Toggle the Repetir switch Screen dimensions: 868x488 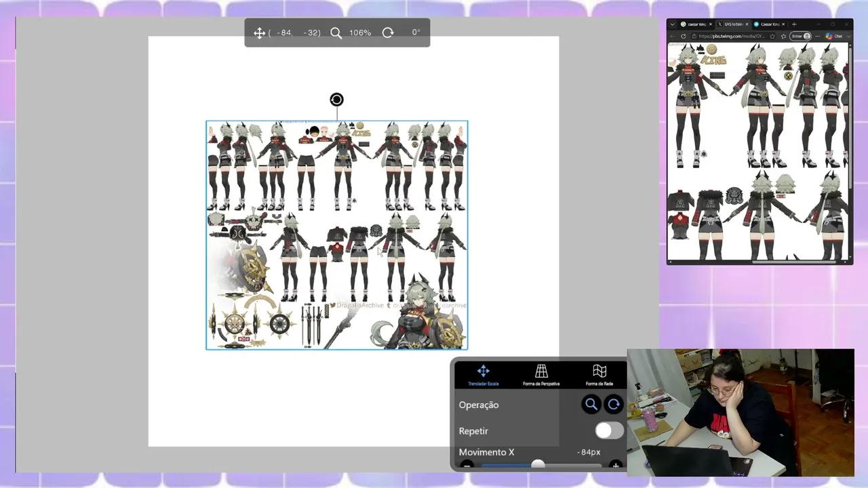pos(609,431)
